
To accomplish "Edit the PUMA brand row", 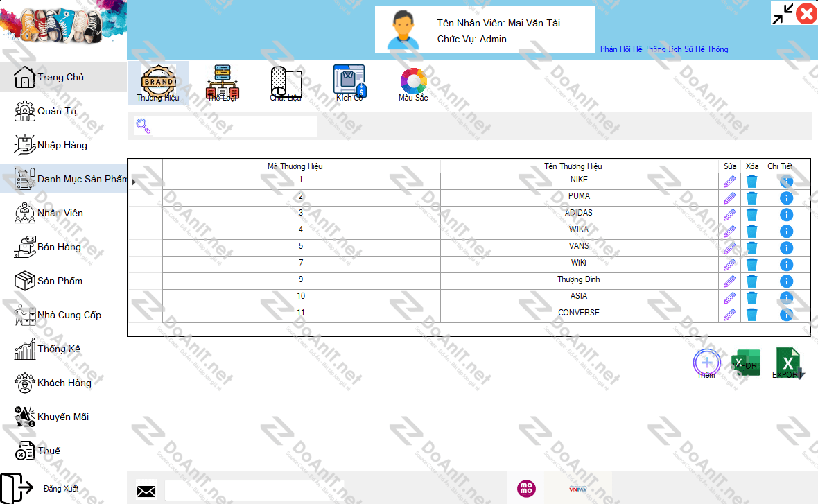I will click(x=729, y=198).
